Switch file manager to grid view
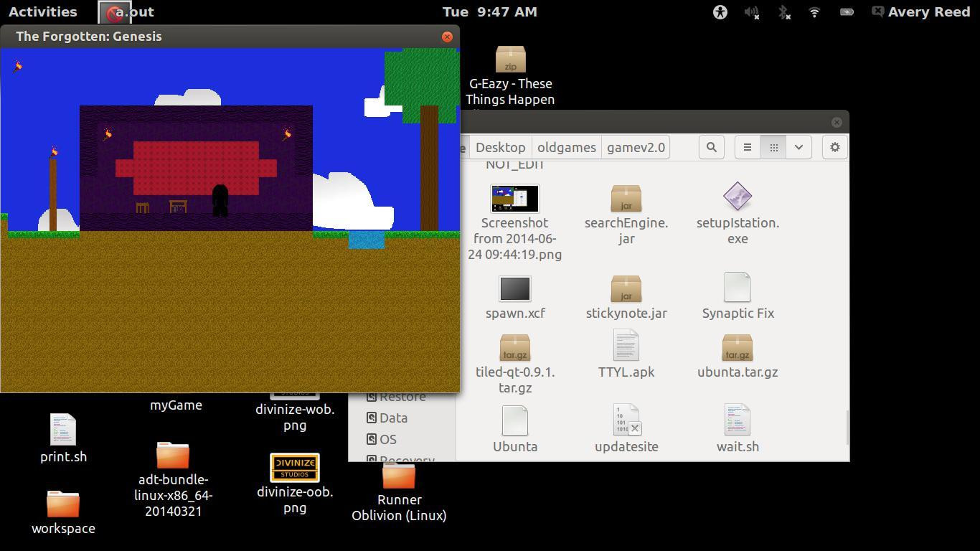 [773, 147]
